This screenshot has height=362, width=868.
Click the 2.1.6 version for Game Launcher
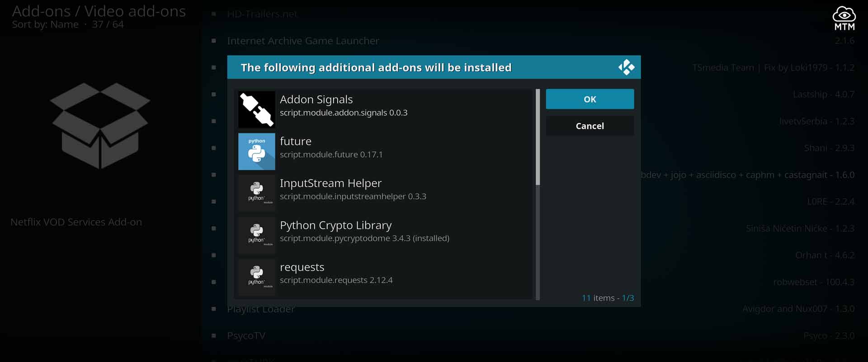(844, 41)
